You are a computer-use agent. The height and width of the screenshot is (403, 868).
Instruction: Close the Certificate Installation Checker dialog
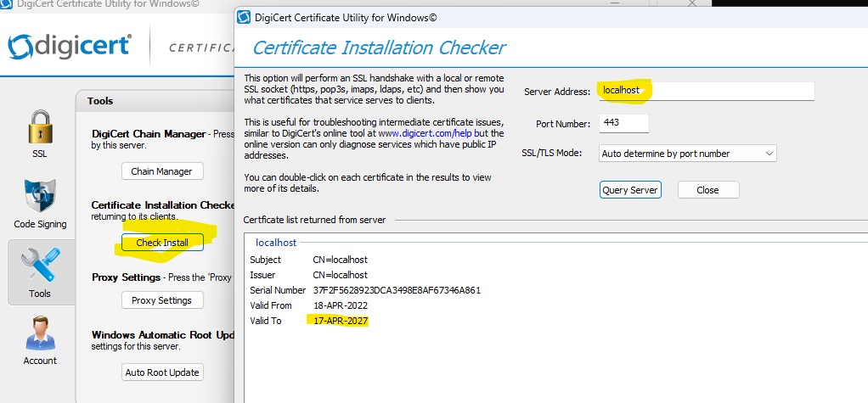pos(708,189)
